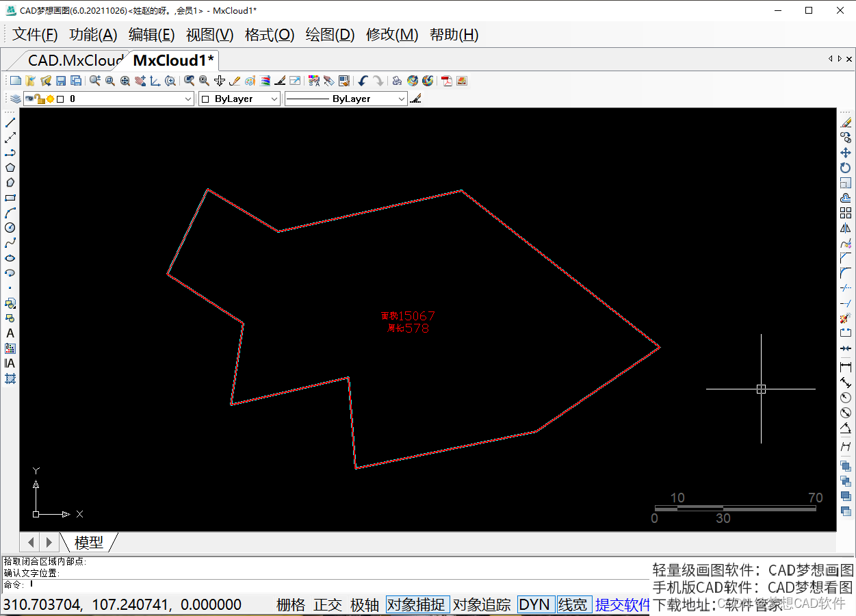Image resolution: width=856 pixels, height=616 pixels.
Task: Select the multiline text 'IA' tool
Action: pyautogui.click(x=10, y=363)
